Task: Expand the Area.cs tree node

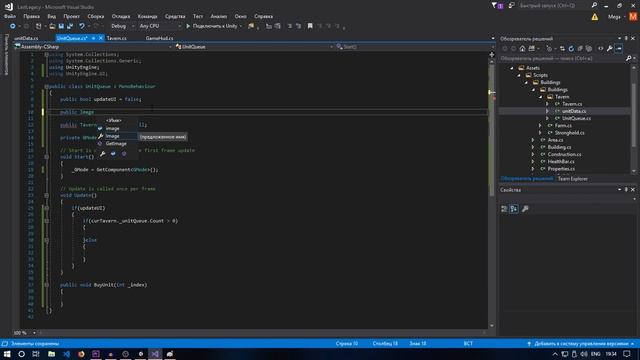Action: [x=533, y=140]
